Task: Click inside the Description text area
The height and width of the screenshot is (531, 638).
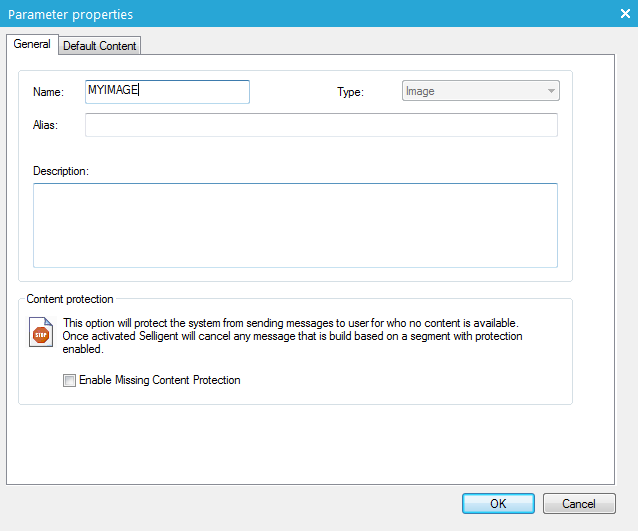Action: (x=295, y=225)
